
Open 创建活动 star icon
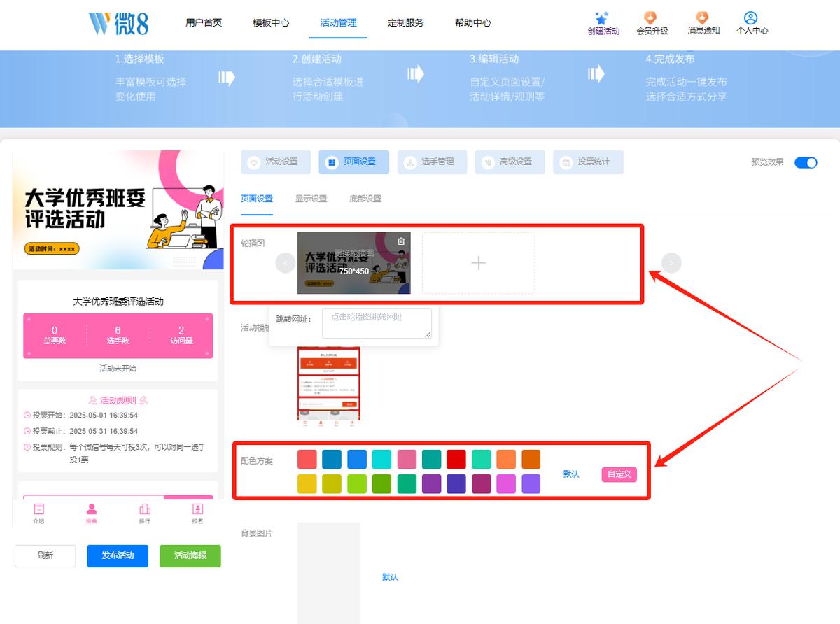tap(603, 18)
